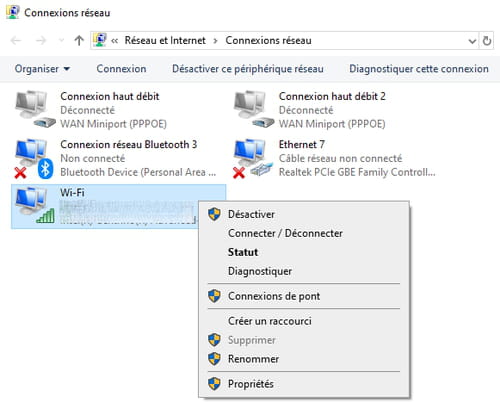Select Renommer from the context menu
Screen dimensions: 500x409
[253, 359]
